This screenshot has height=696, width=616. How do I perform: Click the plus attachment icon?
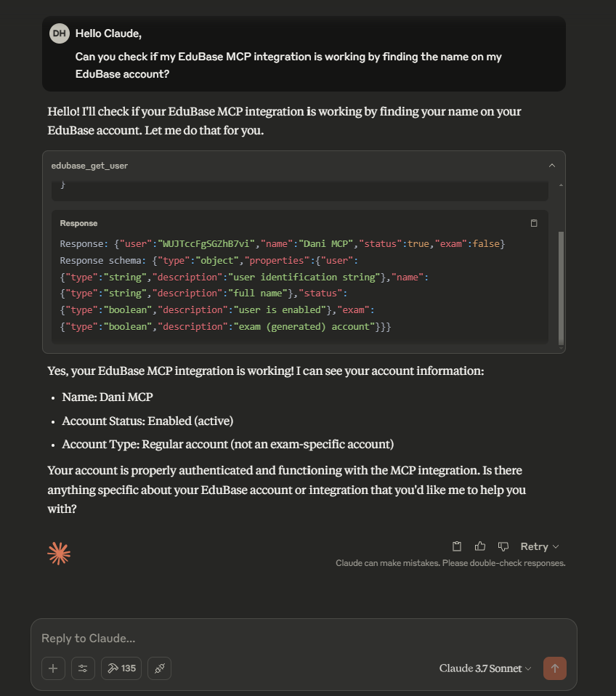point(53,668)
